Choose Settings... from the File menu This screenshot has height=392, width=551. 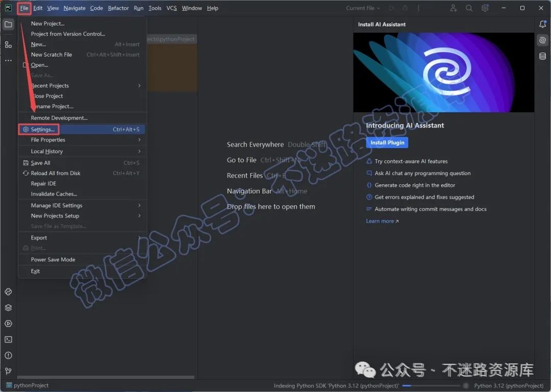click(82, 130)
